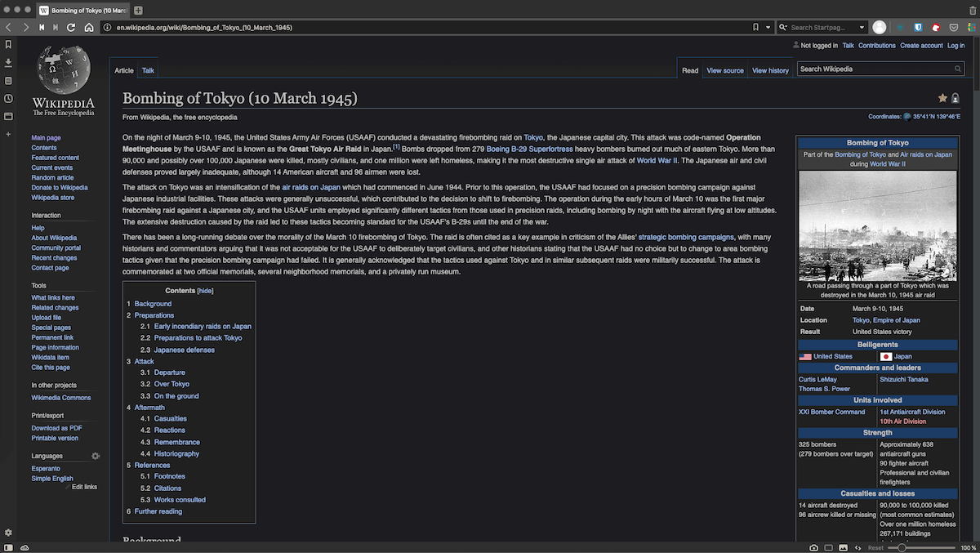Viewport: 980px width, 553px height.
Task: Click the colorful grid extension icon
Action: (970, 27)
